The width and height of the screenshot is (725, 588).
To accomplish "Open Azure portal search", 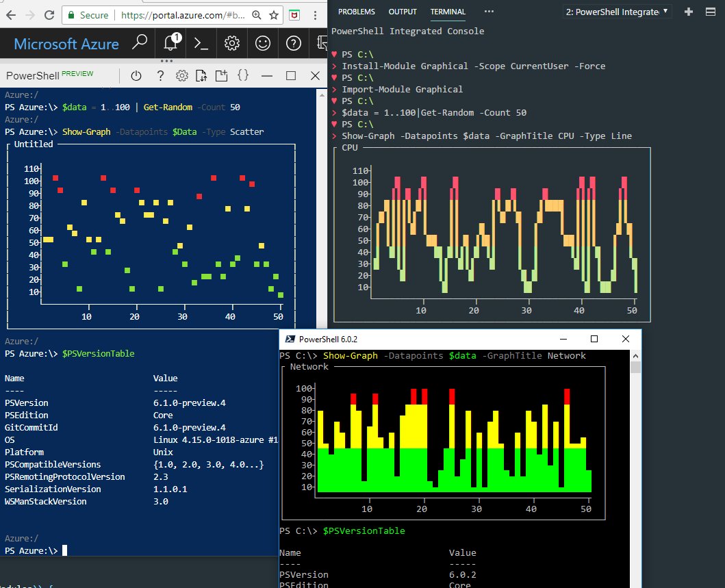I will pyautogui.click(x=139, y=42).
